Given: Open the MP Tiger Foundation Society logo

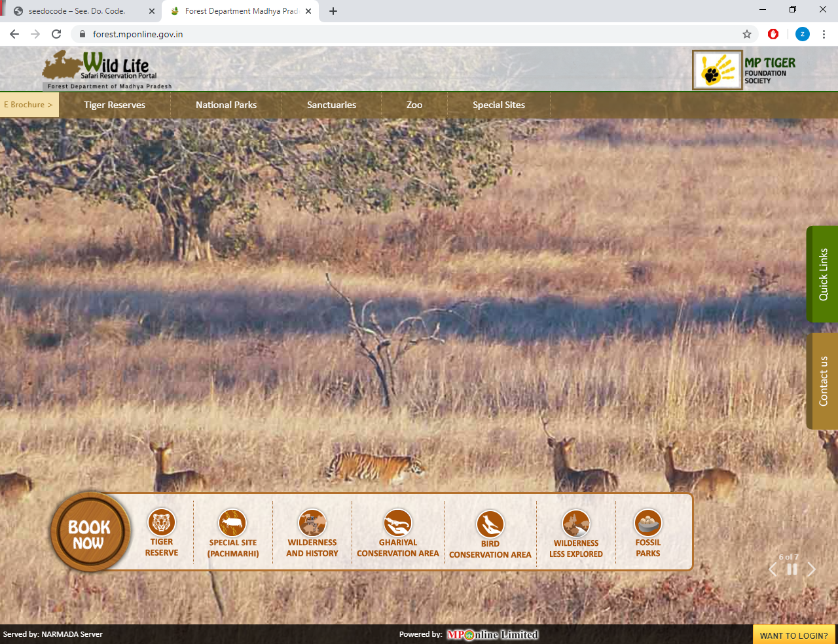Looking at the screenshot, I should click(744, 70).
